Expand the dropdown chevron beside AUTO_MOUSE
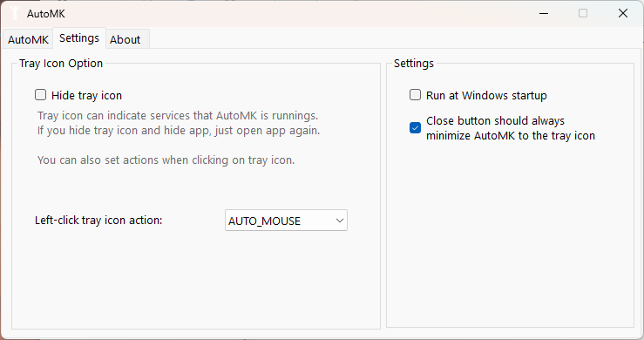Viewport: 644px width, 340px height. tap(339, 221)
